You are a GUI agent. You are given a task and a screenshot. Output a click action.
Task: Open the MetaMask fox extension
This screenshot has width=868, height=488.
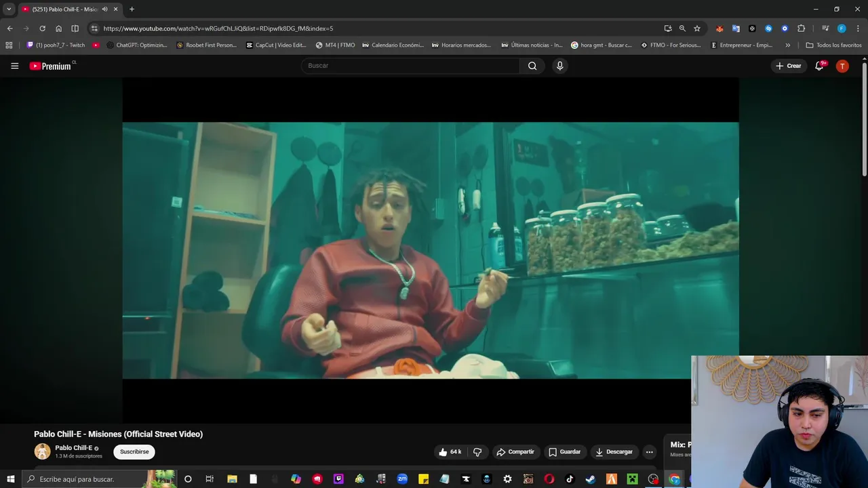click(x=719, y=28)
